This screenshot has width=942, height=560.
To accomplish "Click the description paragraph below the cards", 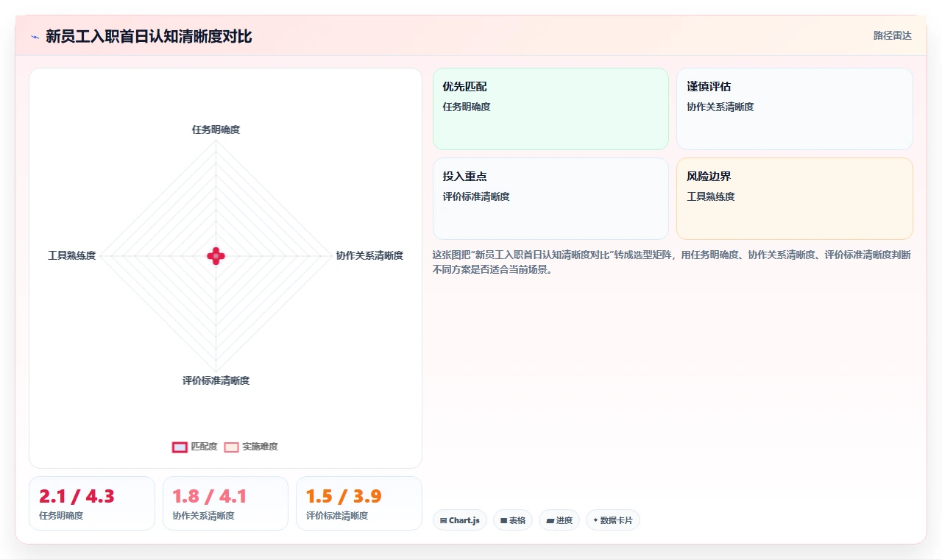I will pyautogui.click(x=673, y=262).
